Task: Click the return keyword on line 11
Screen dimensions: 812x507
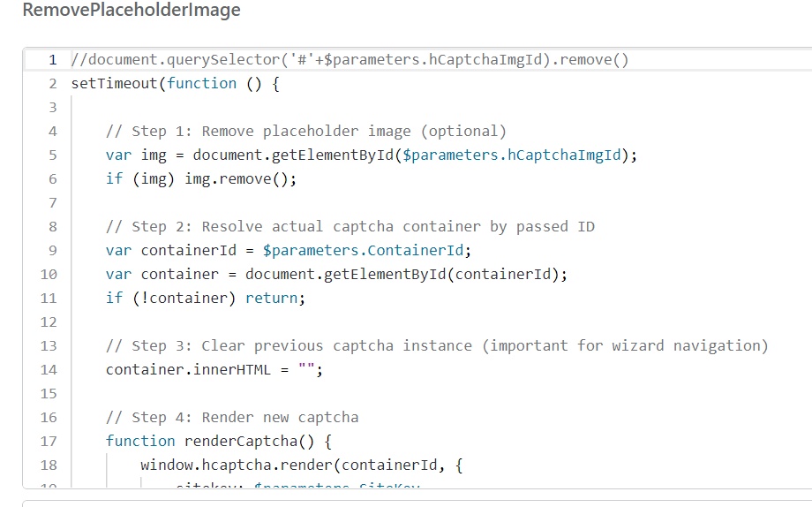Action: 274,299
